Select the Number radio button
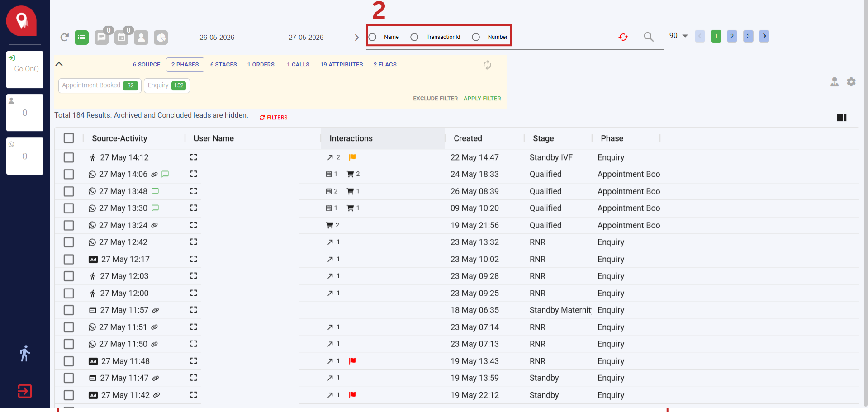The height and width of the screenshot is (412, 868). [x=476, y=37]
